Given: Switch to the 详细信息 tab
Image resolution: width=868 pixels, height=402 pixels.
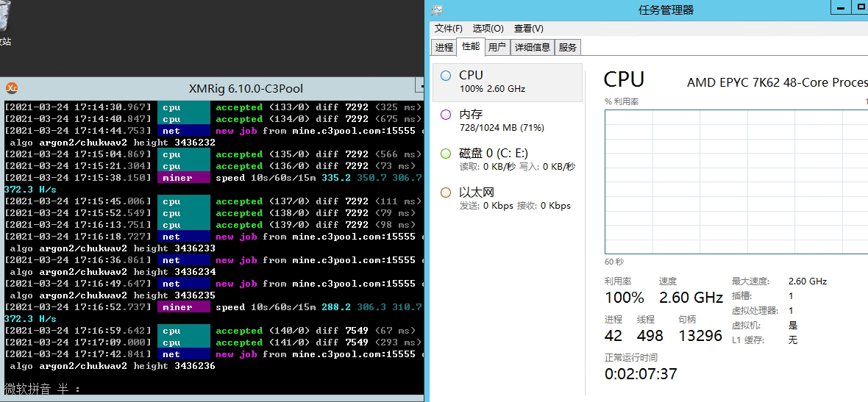Looking at the screenshot, I should pos(533,48).
